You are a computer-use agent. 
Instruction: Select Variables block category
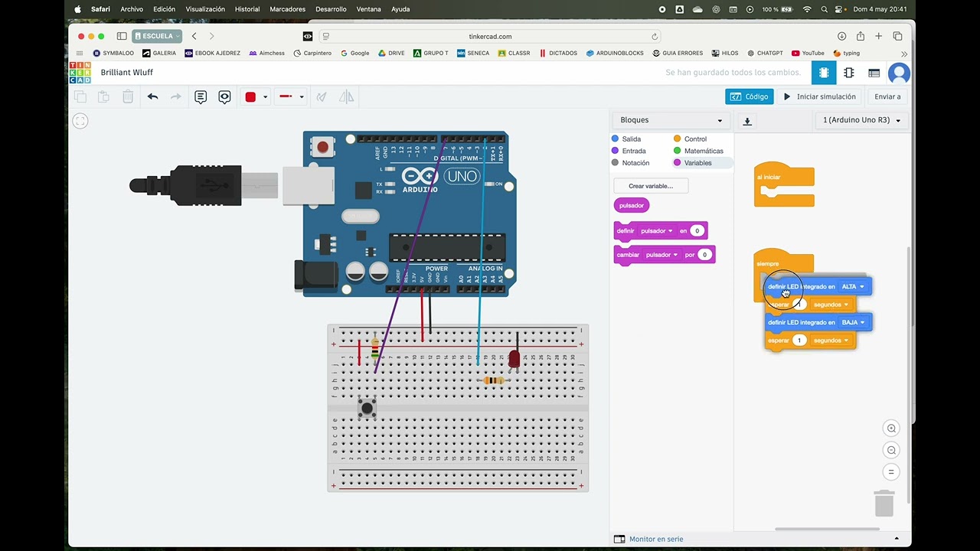[x=693, y=163]
